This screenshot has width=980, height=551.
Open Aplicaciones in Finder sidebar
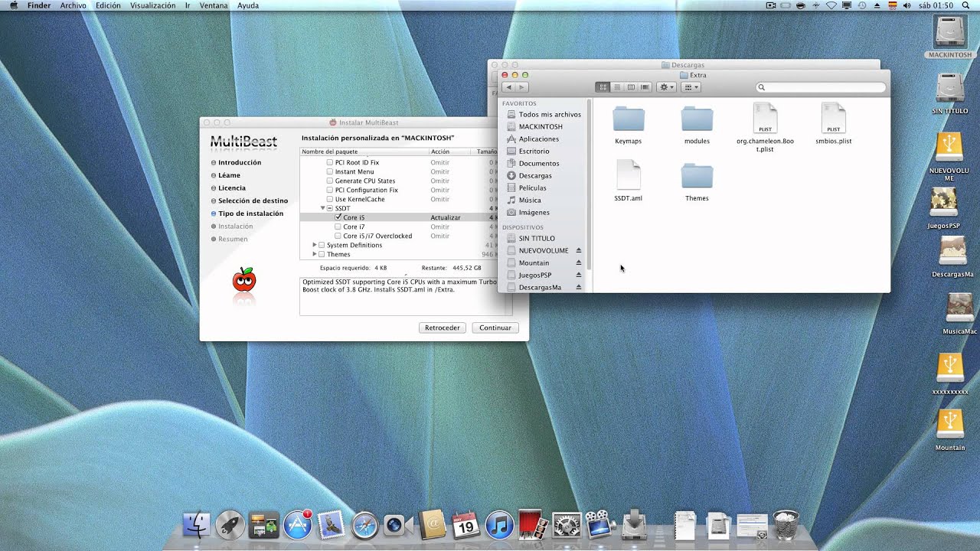pos(538,139)
